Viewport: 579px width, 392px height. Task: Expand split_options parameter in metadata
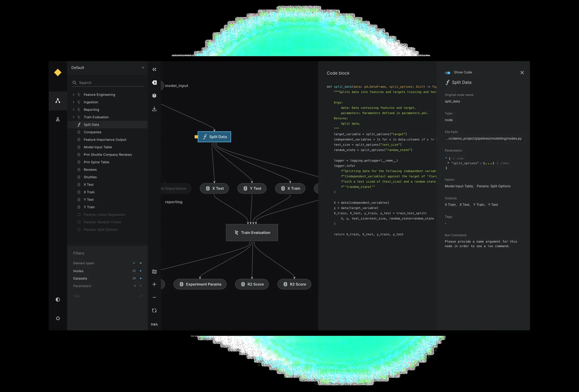[x=448, y=163]
